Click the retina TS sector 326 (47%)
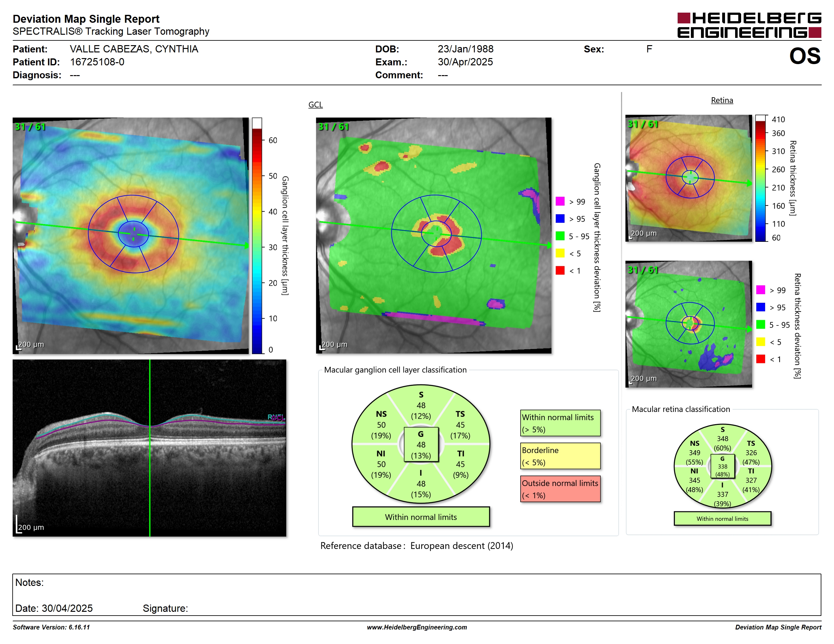 [751, 452]
